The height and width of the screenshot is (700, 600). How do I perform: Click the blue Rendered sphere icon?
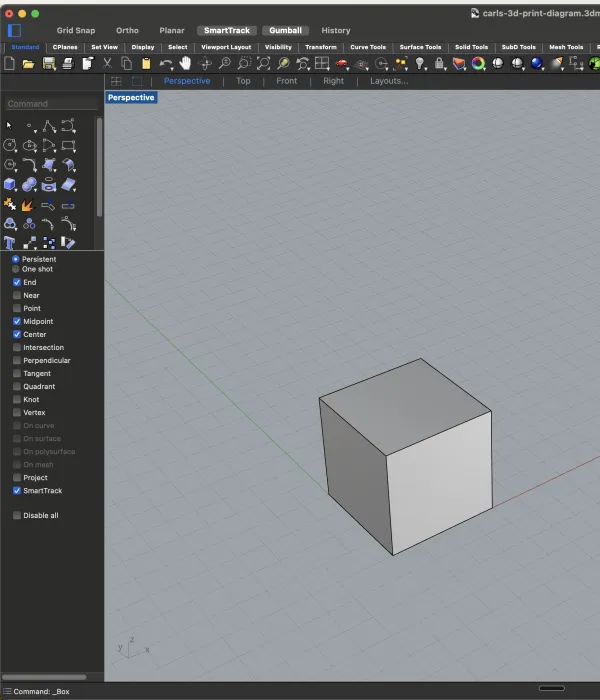click(537, 63)
